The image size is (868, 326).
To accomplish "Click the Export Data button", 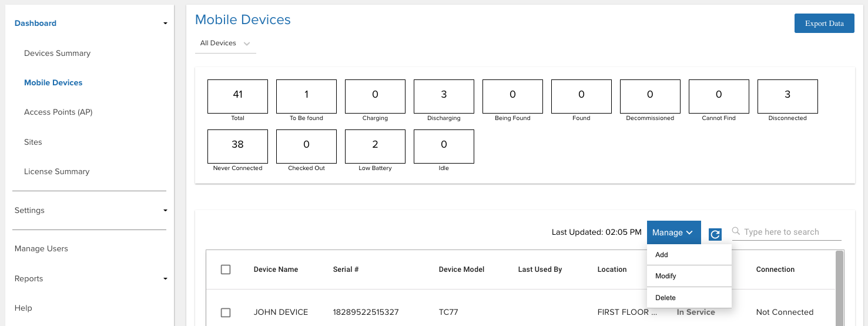I will [x=824, y=24].
